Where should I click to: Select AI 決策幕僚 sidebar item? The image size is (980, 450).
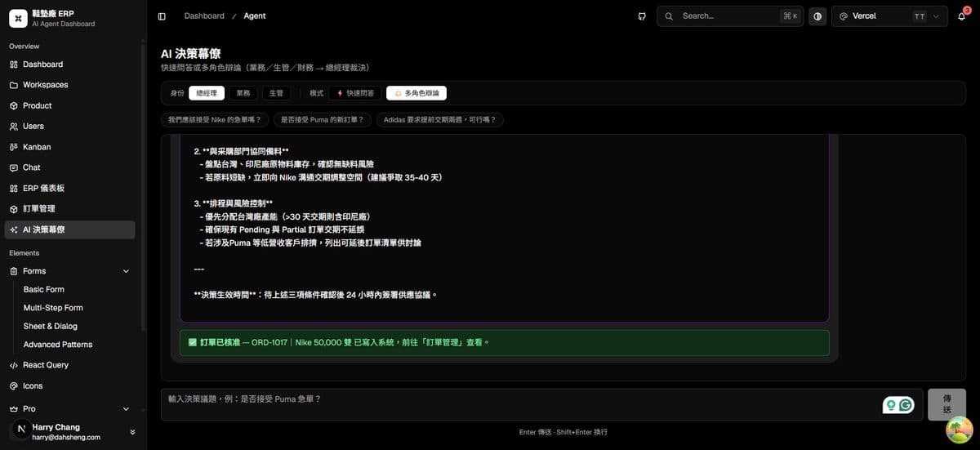click(70, 230)
